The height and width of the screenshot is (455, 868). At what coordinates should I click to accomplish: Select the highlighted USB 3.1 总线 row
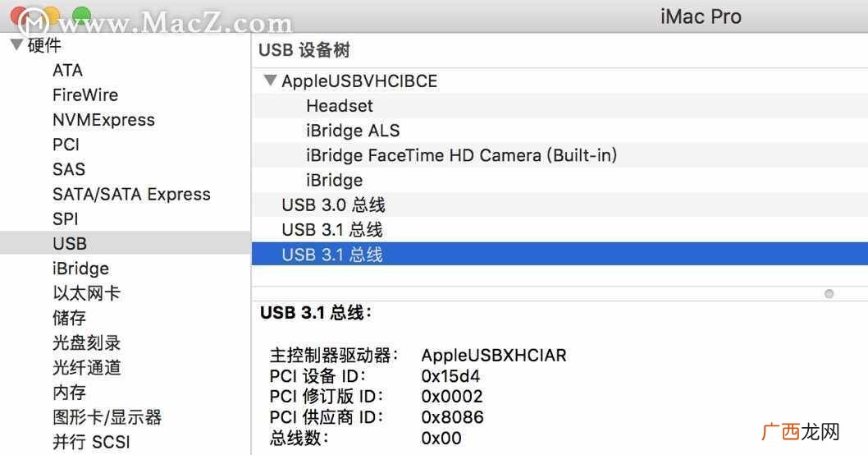coord(560,254)
